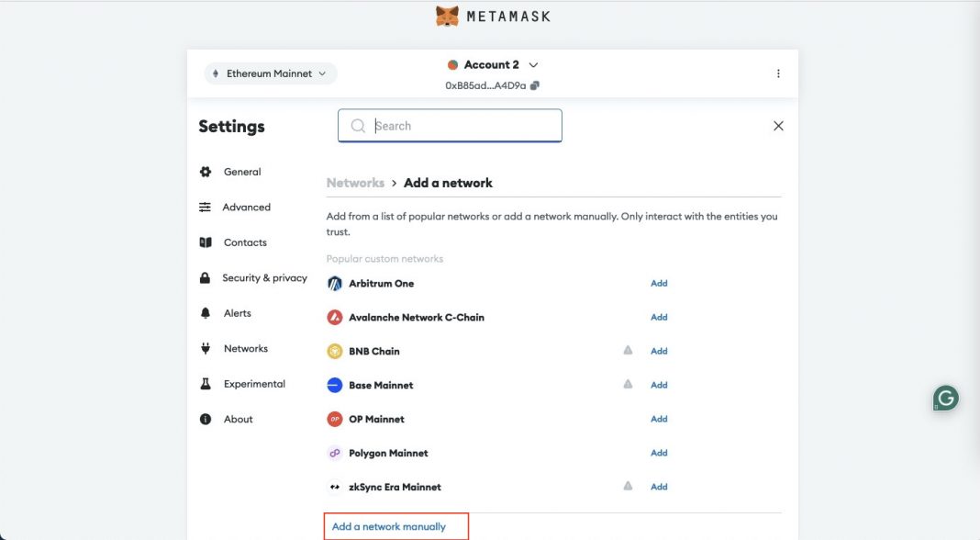Click the MetaMask fox logo
The height and width of the screenshot is (540, 980).
(447, 16)
